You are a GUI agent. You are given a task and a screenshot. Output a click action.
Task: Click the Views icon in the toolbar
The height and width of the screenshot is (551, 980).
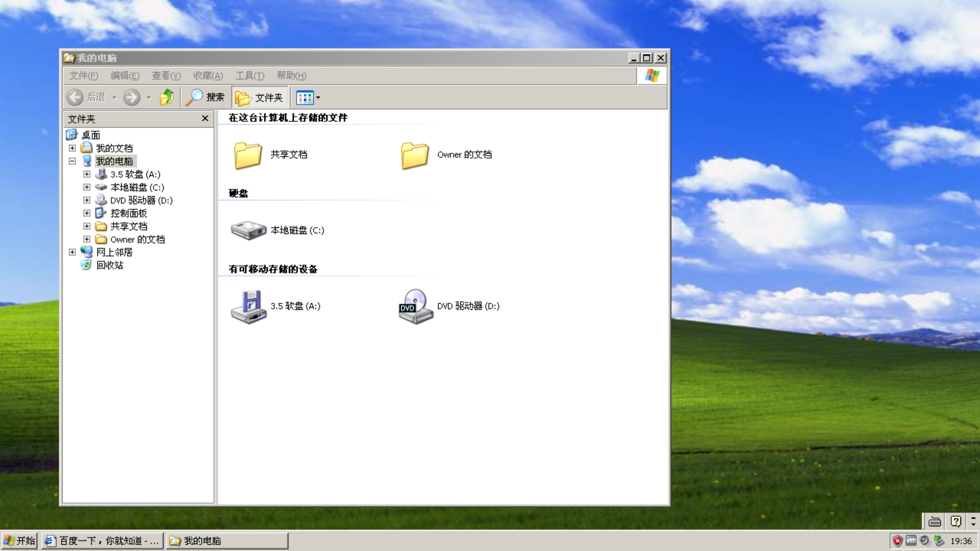click(305, 97)
